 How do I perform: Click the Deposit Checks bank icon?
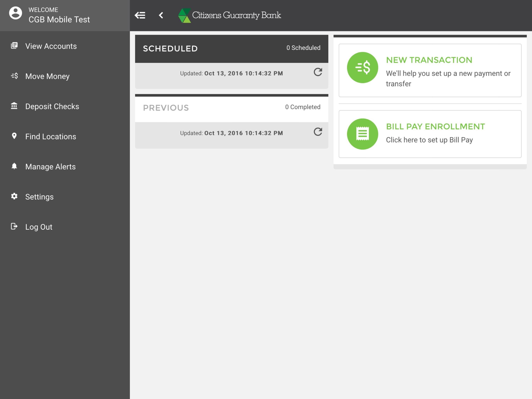[14, 106]
